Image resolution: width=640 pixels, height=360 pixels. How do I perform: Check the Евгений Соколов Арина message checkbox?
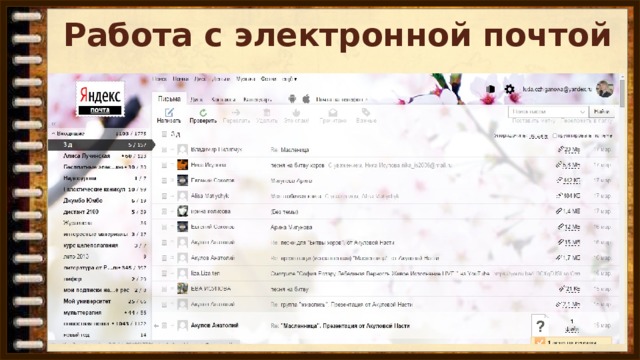164,227
